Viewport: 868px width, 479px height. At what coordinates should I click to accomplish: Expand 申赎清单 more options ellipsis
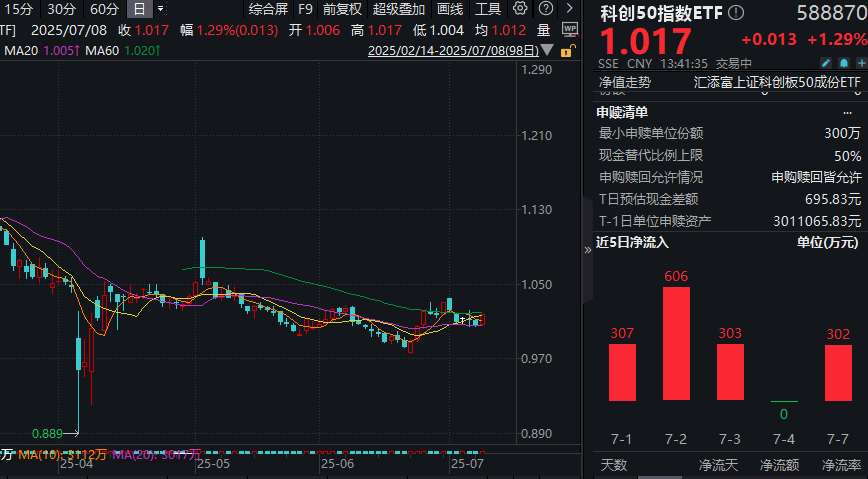(849, 113)
